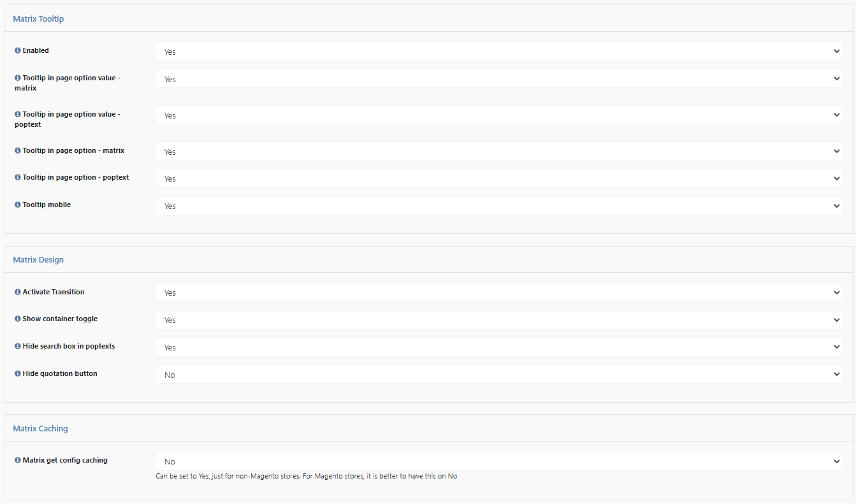Screen dimensions: 856x504
Task: Open Matrix get config caching dropdown
Action: pos(498,461)
